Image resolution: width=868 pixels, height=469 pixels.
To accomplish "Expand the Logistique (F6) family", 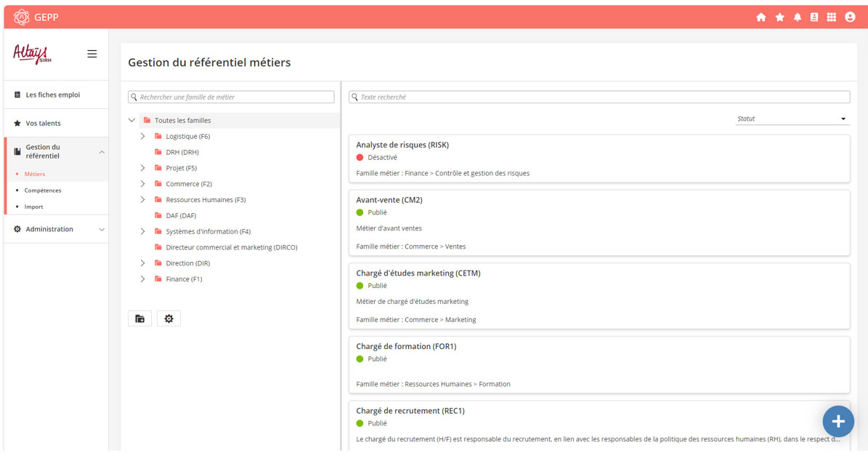I will point(143,137).
